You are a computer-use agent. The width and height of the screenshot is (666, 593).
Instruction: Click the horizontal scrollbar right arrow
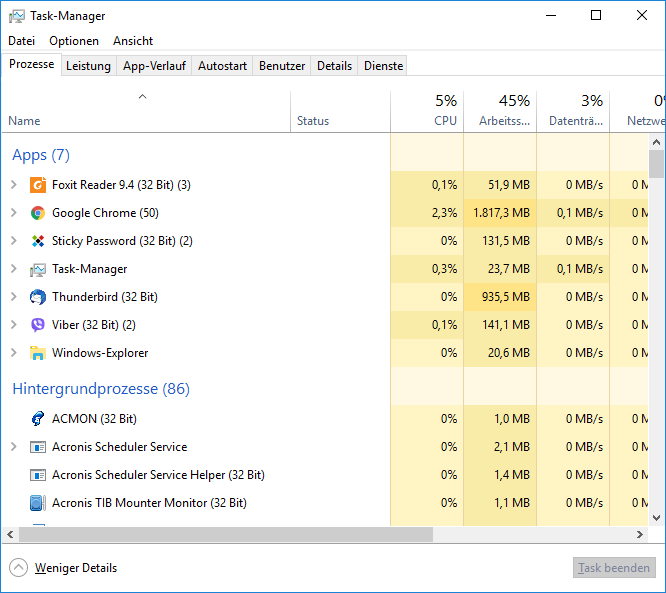click(640, 534)
